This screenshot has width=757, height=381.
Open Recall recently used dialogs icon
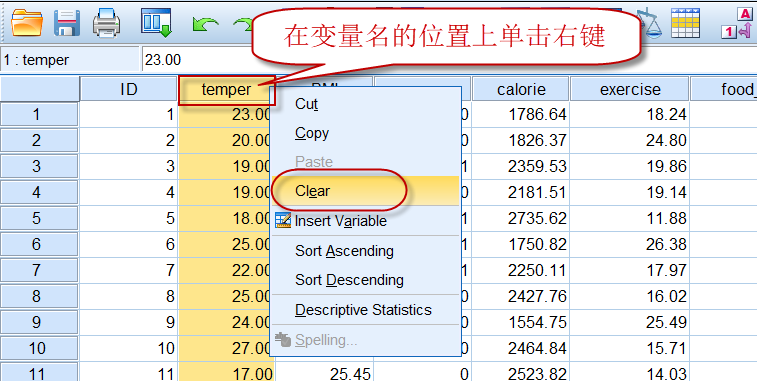[157, 22]
